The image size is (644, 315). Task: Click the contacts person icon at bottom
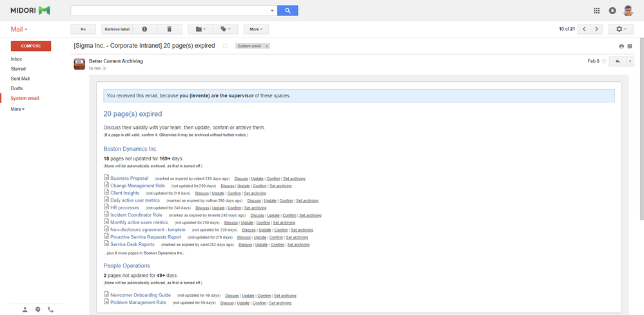[x=25, y=310]
